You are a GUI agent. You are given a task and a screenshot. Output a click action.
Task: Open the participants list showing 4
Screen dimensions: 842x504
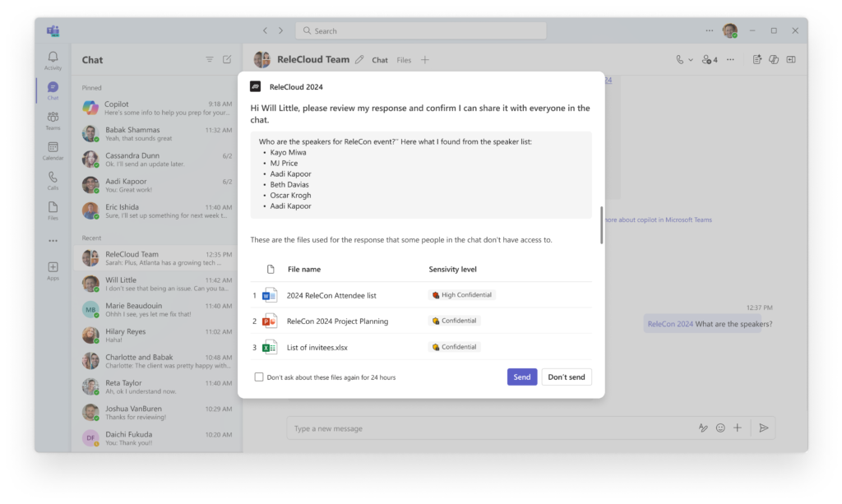click(710, 59)
